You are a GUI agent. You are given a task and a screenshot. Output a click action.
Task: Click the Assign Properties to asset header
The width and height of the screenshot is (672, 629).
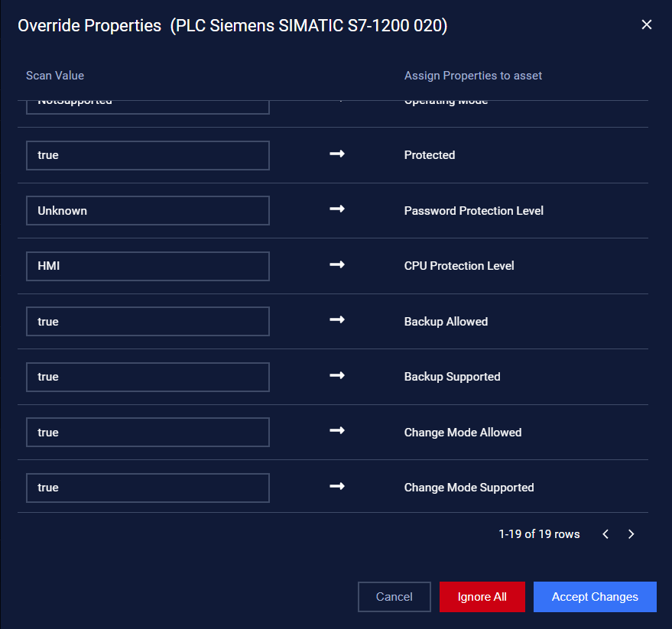click(x=473, y=76)
